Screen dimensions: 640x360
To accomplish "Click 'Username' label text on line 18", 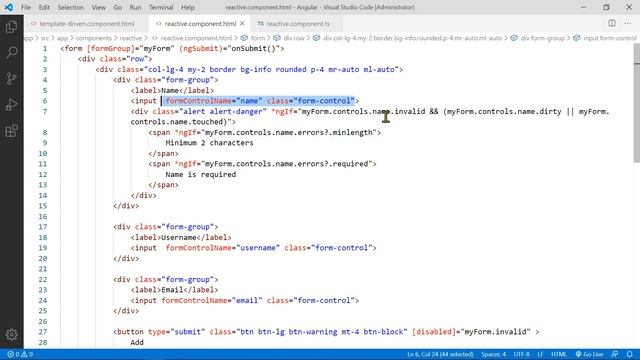I will click(179, 237).
